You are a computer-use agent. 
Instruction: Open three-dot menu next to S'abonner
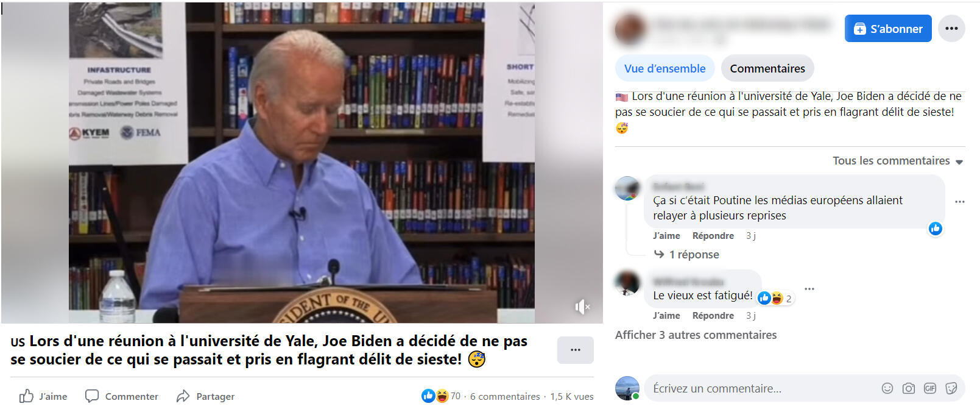point(951,29)
